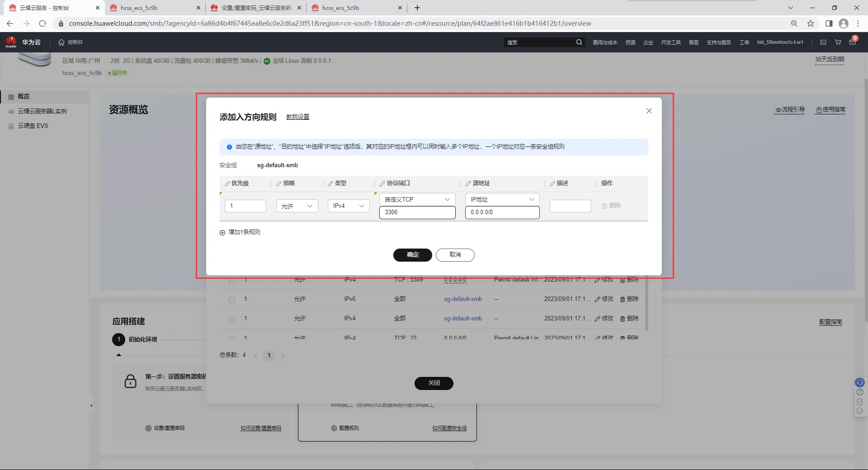Click the 协议端口 column edit pencil icon
The height and width of the screenshot is (470, 868).
click(382, 183)
